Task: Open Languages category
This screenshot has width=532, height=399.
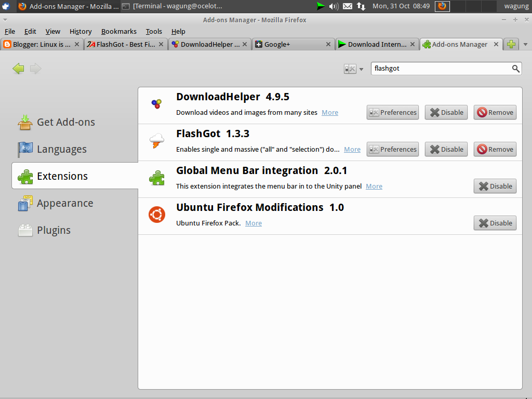Action: (52, 149)
